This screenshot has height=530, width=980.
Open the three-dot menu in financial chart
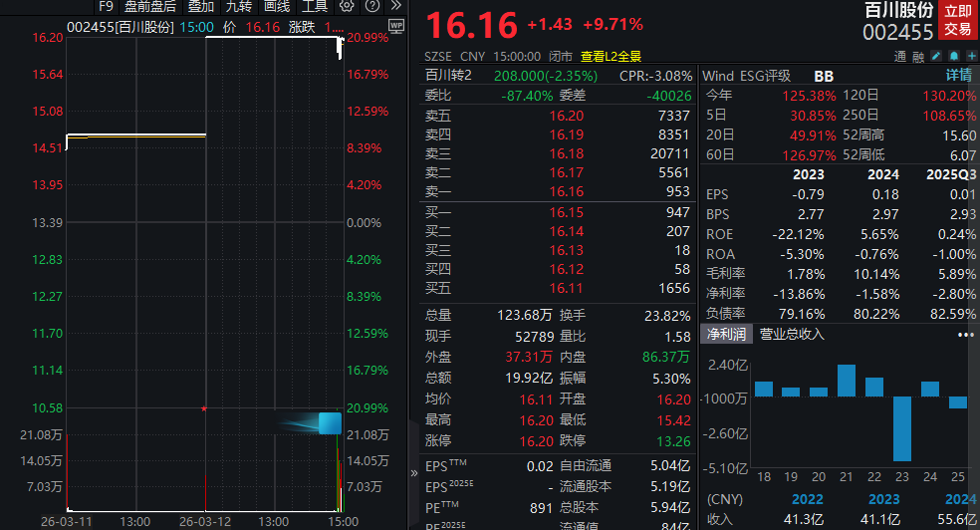(x=965, y=335)
